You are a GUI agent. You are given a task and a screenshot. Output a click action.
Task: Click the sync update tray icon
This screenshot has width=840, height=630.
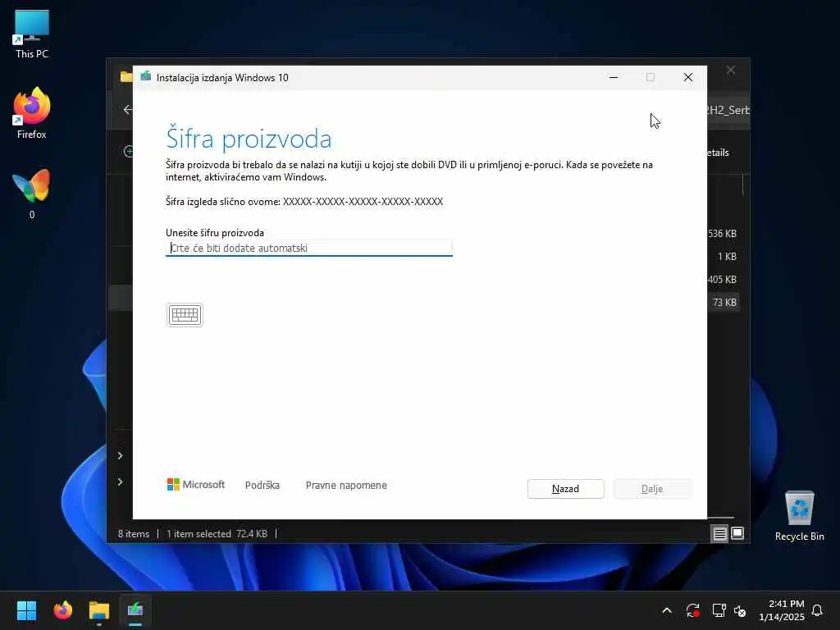[692, 610]
